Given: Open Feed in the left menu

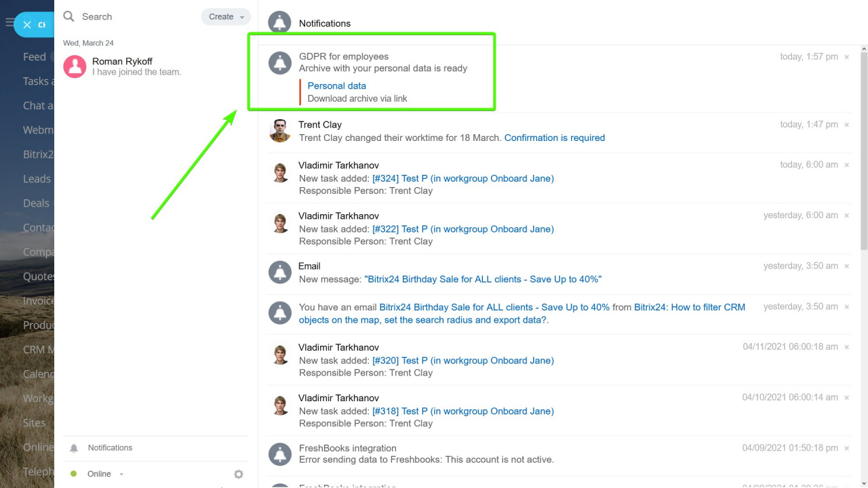Looking at the screenshot, I should [x=35, y=57].
